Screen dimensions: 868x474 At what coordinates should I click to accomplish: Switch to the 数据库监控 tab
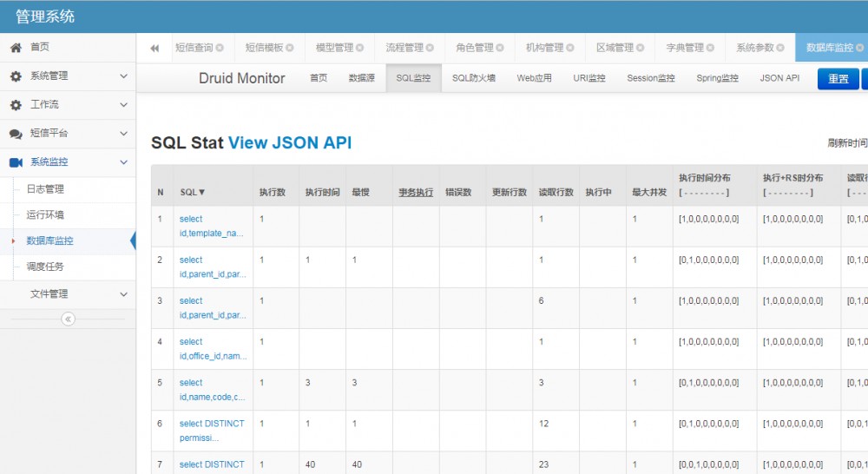tap(830, 48)
